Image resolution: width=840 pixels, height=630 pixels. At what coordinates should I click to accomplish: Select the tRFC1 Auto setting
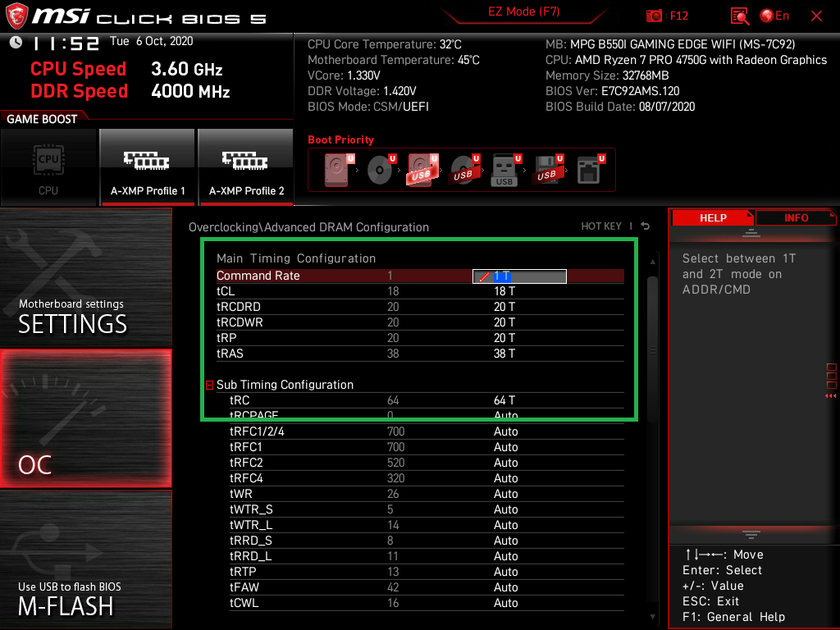click(x=505, y=447)
